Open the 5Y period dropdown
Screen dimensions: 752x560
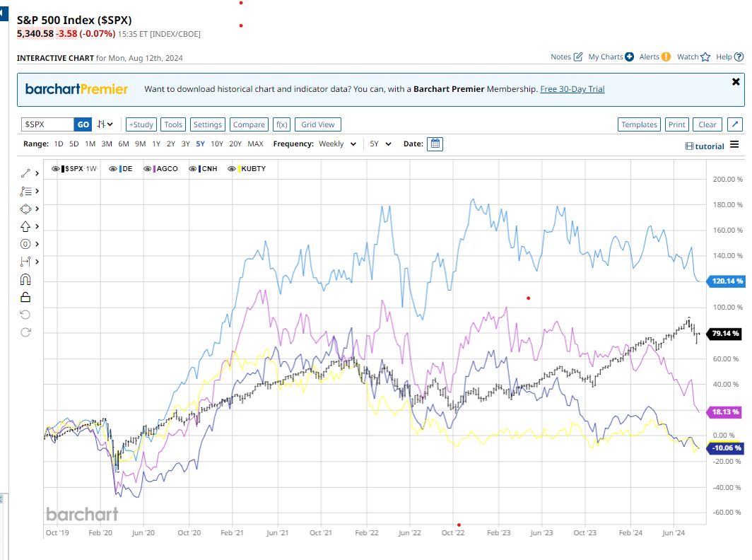click(x=381, y=144)
